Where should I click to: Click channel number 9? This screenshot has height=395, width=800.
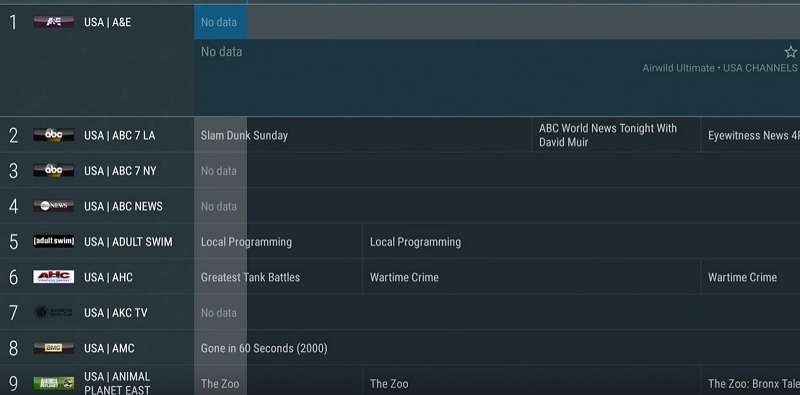13,384
